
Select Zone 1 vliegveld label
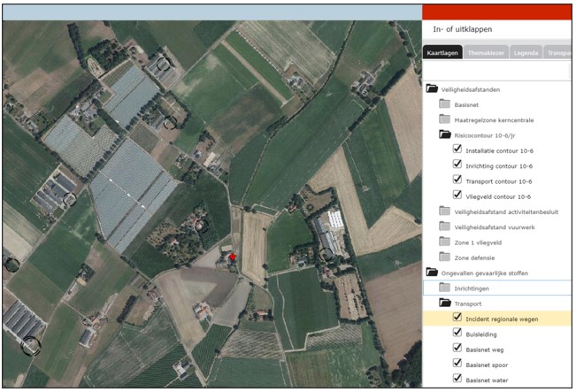(x=478, y=242)
